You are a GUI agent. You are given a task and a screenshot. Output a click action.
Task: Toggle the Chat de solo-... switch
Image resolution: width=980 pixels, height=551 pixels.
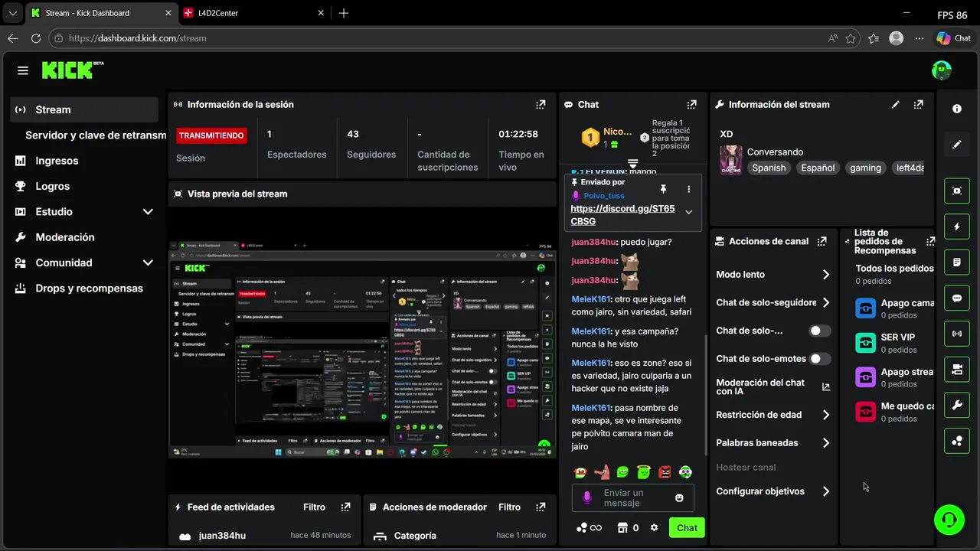point(820,331)
